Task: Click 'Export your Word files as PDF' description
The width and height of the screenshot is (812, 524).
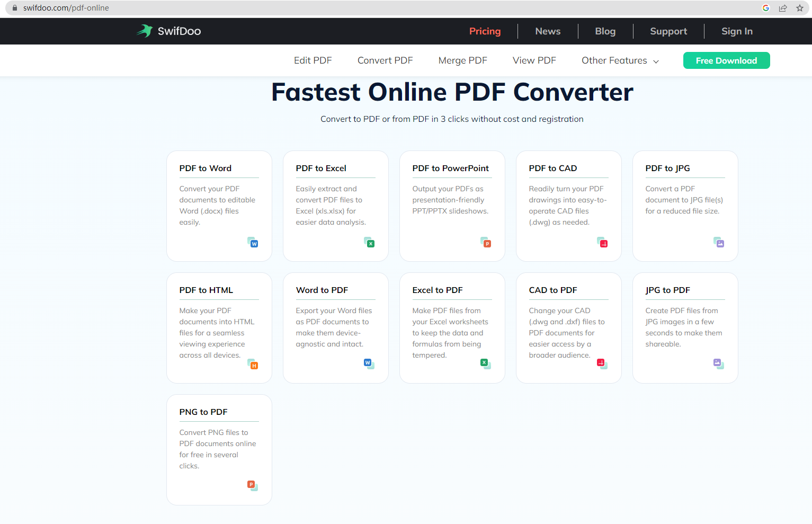Action: click(x=334, y=327)
